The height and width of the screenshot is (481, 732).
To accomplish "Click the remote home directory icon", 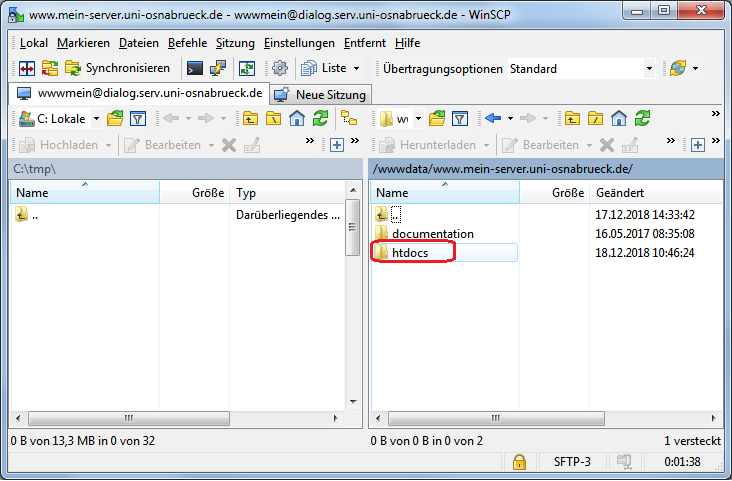I will click(619, 118).
